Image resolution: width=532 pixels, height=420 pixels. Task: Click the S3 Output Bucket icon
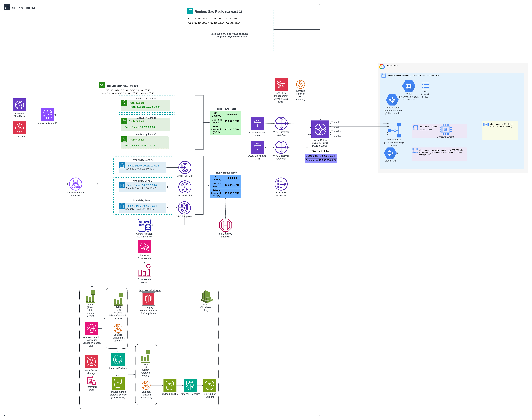[210, 385]
